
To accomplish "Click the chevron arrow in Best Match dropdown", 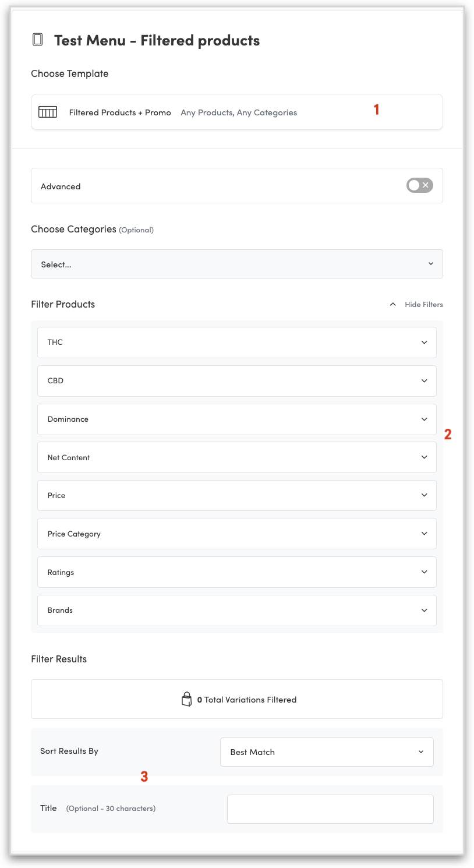I will click(421, 752).
